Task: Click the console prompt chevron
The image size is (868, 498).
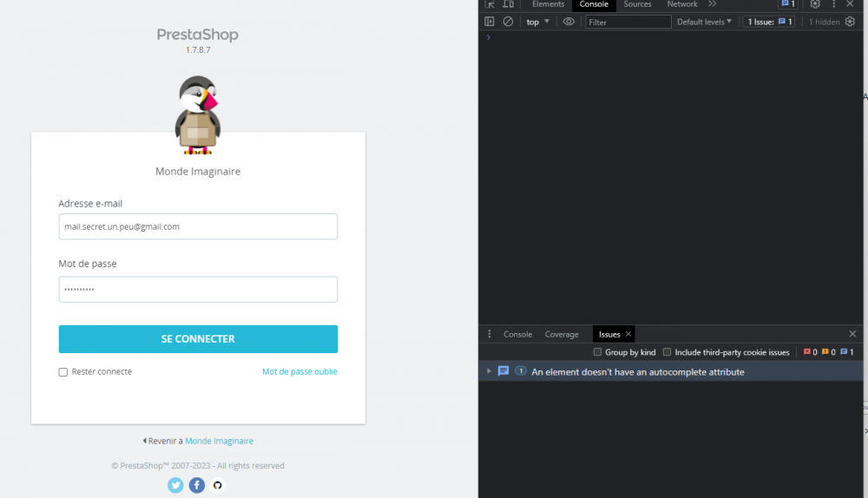Action: pos(488,37)
